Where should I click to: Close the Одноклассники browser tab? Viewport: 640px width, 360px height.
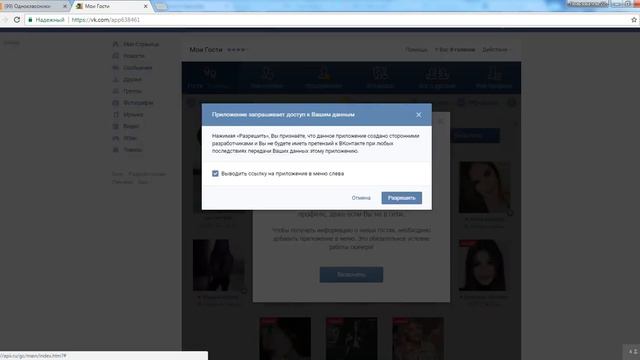coord(64,6)
